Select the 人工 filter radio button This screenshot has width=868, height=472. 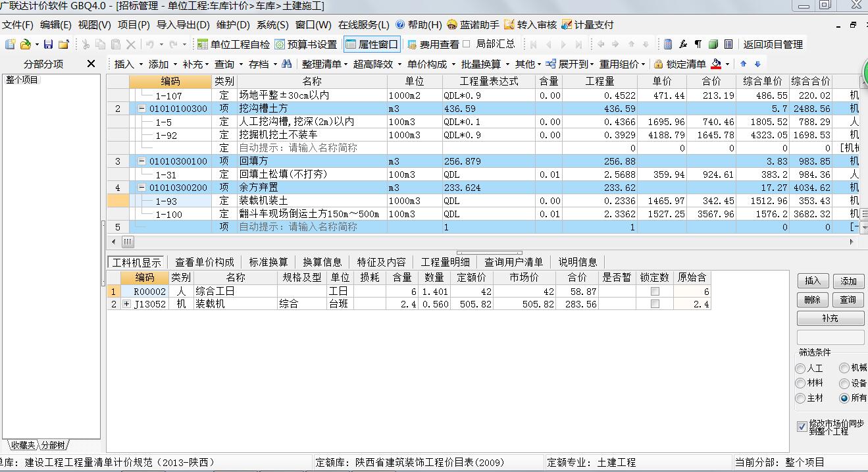(x=801, y=369)
